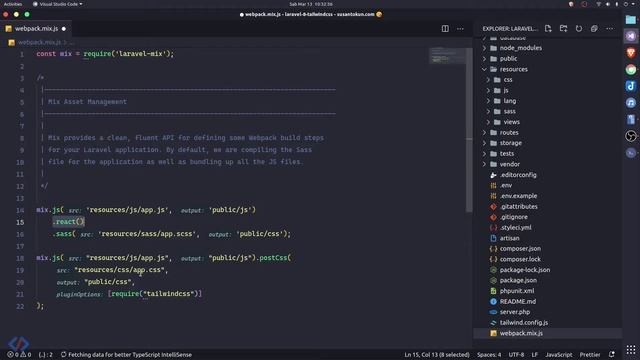This screenshot has width=640, height=360.
Task: Create a new folder in Explorer
Action: [x=563, y=29]
